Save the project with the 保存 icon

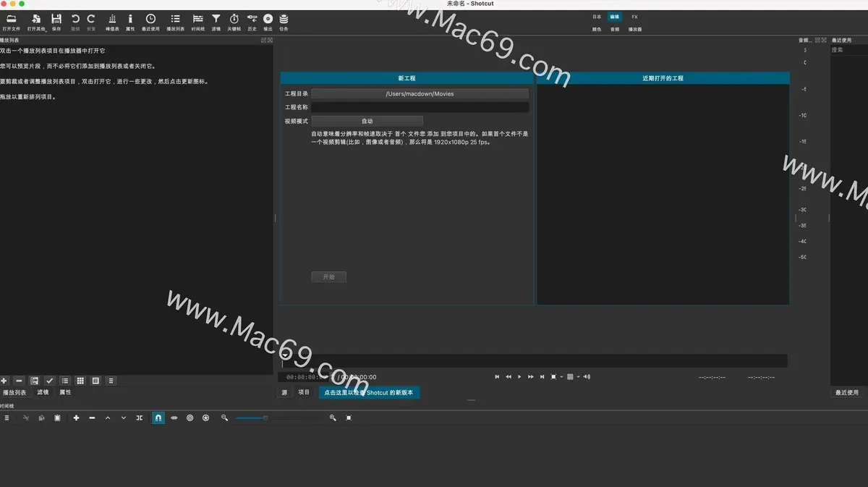tap(56, 22)
